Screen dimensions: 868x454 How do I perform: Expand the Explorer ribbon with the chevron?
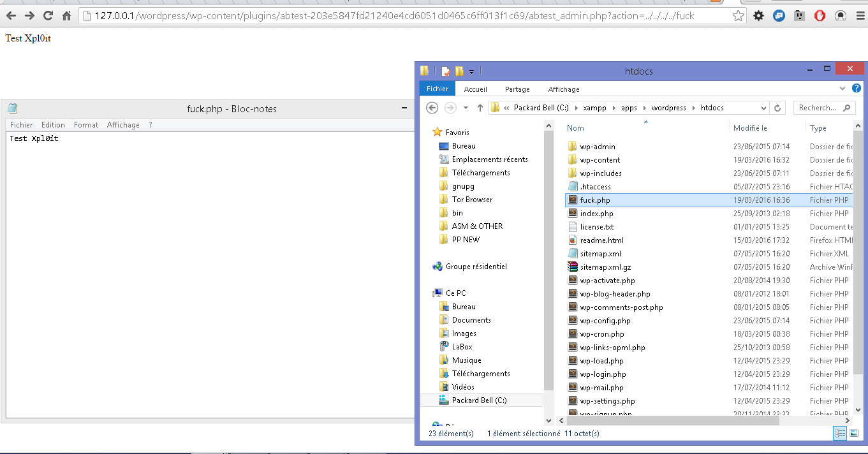842,89
